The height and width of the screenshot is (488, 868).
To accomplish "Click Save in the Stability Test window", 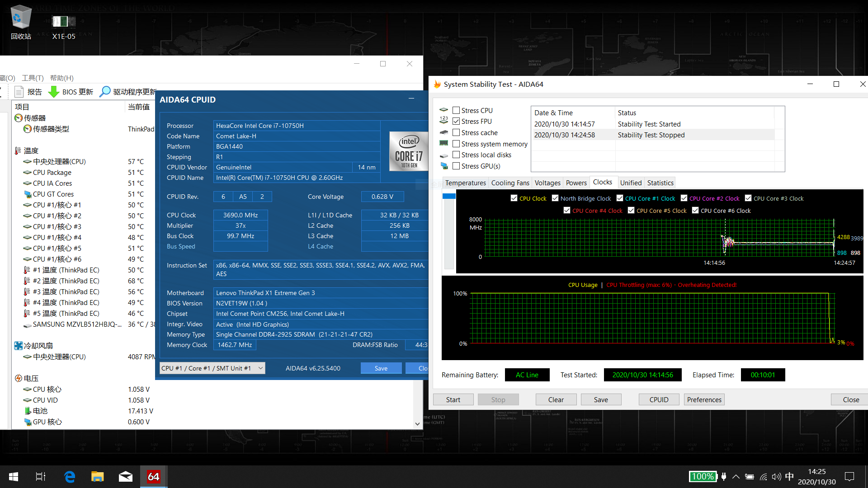I will pos(601,399).
